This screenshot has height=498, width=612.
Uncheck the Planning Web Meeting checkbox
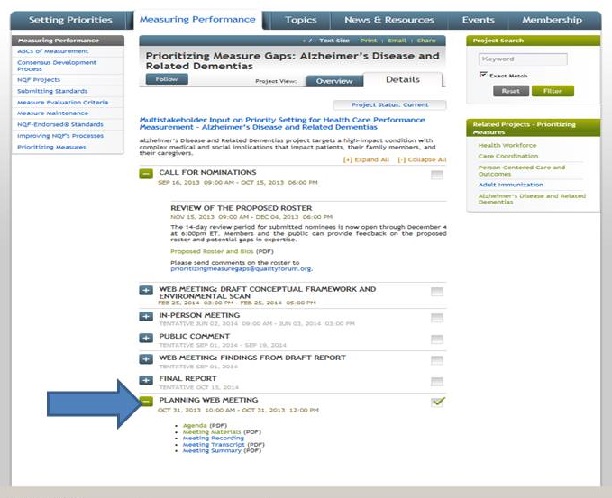[437, 402]
